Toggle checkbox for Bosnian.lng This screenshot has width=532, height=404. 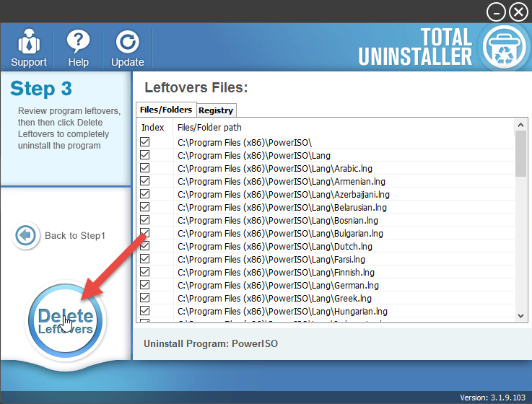[145, 220]
